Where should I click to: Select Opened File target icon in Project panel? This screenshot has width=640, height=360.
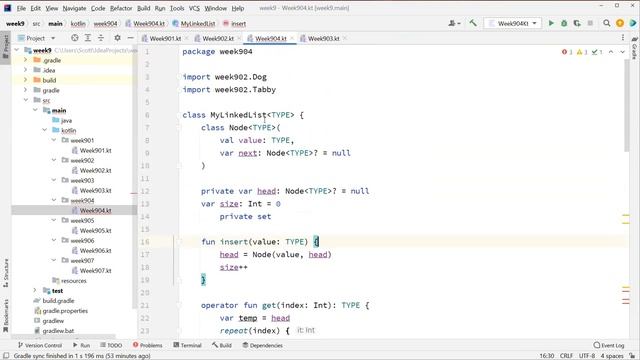coord(75,38)
